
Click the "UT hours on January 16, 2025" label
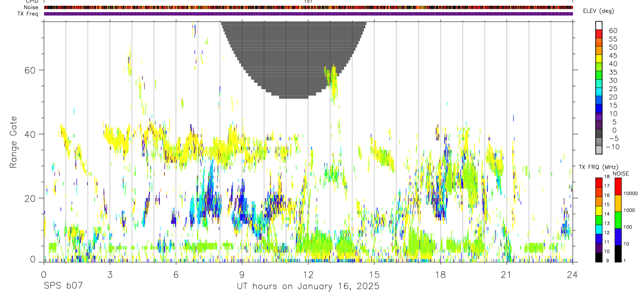click(x=308, y=286)
